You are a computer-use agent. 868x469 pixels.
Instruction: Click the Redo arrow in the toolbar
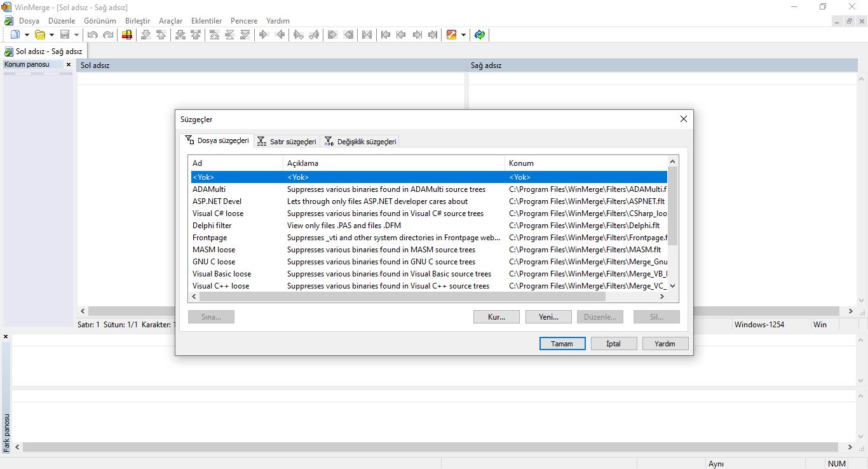[x=108, y=35]
